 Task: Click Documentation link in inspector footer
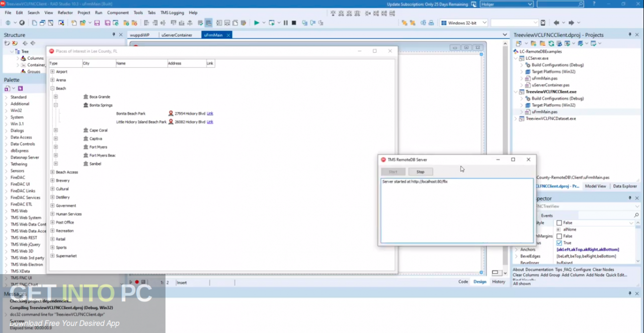tap(539, 270)
